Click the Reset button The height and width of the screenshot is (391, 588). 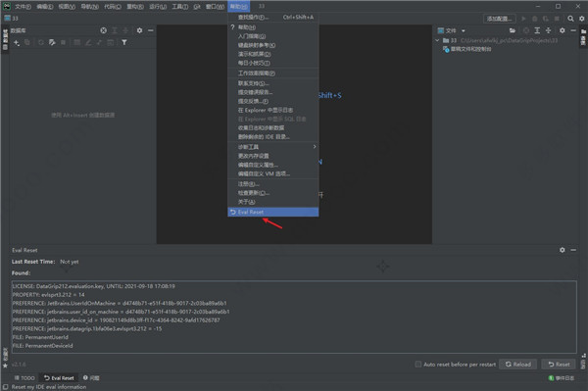[559, 364]
